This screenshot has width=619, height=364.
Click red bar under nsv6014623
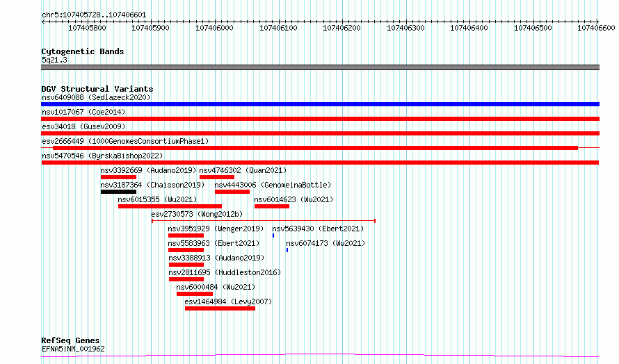272,206
